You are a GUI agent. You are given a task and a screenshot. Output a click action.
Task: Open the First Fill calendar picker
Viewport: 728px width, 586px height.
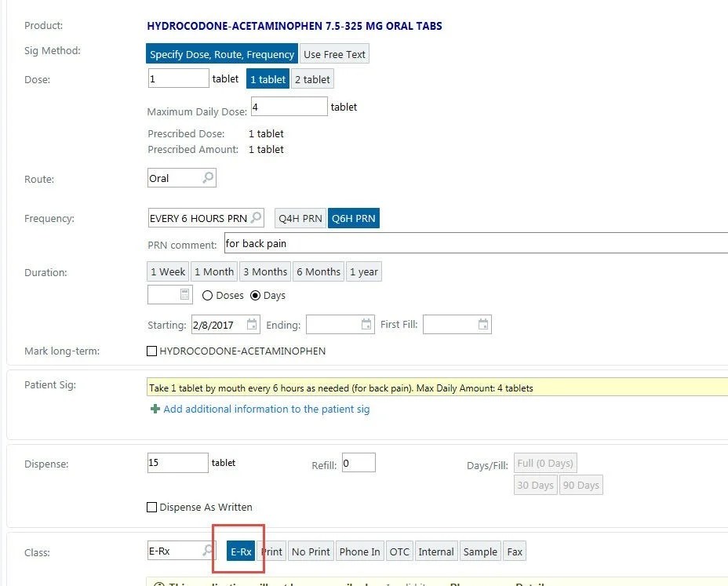tap(483, 324)
